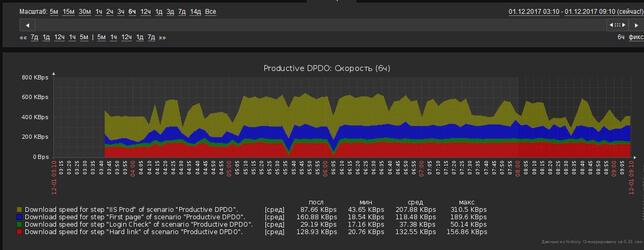
Task: Set Масштаб zoom to 3ч
Action: 121,12
